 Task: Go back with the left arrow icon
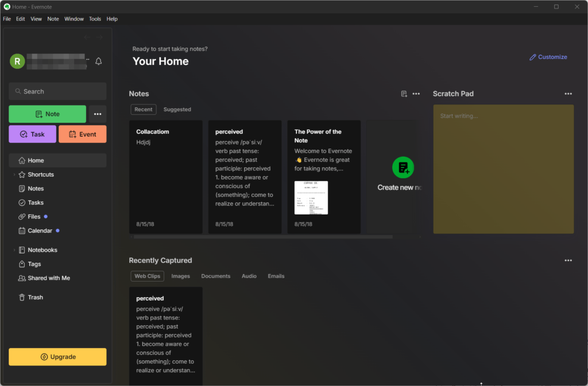tap(87, 37)
